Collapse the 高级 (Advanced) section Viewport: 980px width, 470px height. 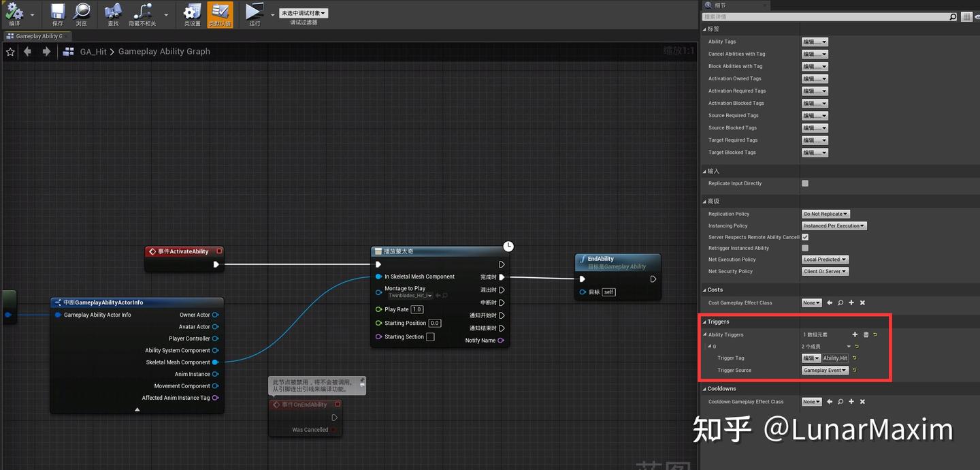click(x=704, y=202)
